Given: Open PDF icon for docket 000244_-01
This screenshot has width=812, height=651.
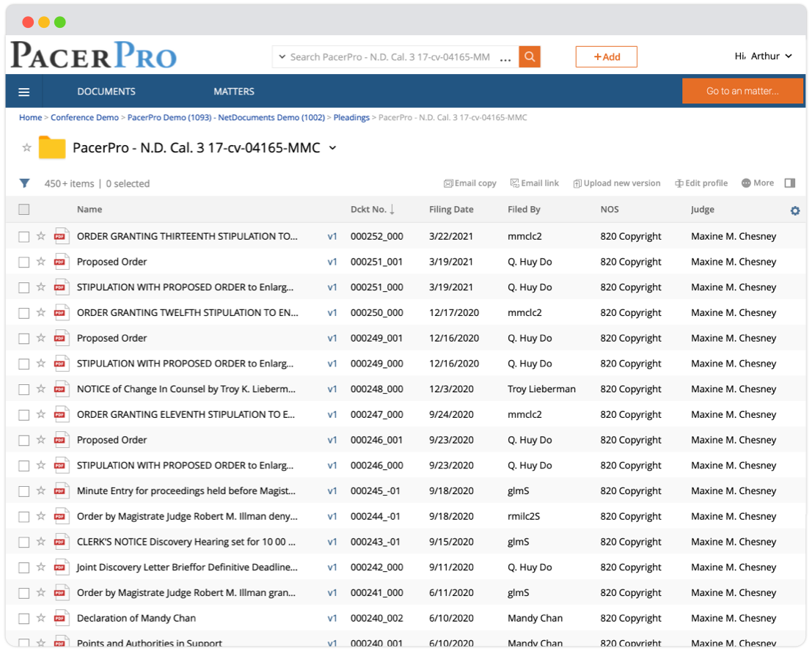Looking at the screenshot, I should tap(61, 516).
